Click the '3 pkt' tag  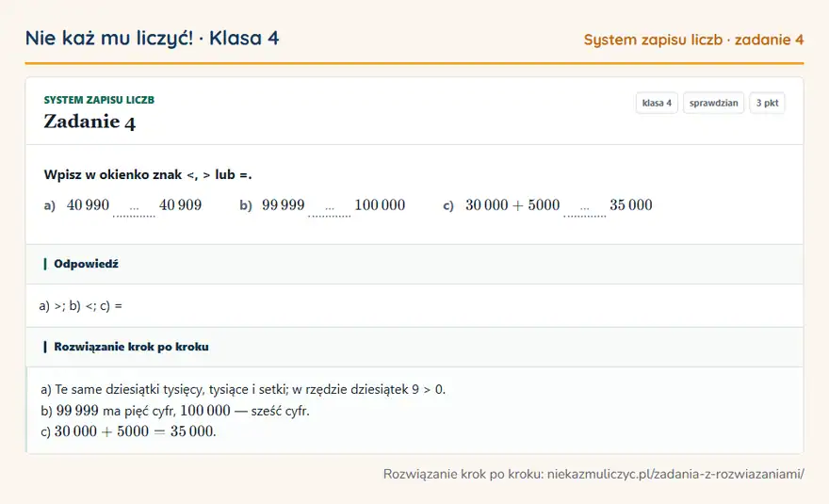767,103
